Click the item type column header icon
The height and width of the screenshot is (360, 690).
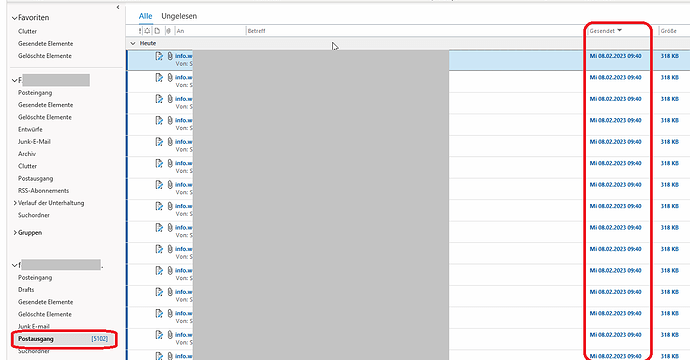pyautogui.click(x=157, y=31)
